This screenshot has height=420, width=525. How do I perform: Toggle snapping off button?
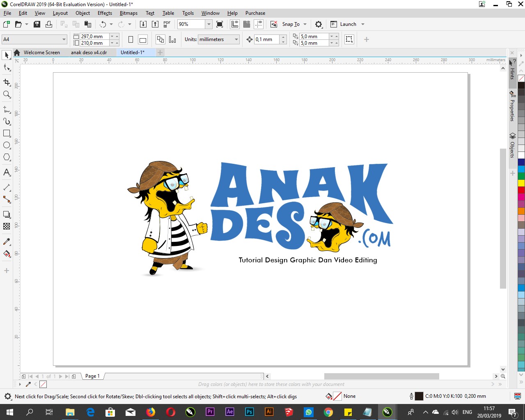click(274, 24)
